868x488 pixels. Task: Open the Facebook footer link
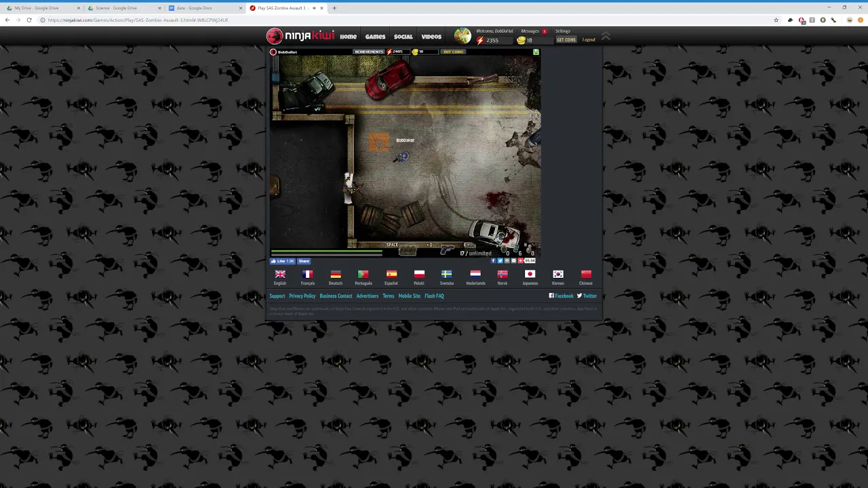point(561,296)
